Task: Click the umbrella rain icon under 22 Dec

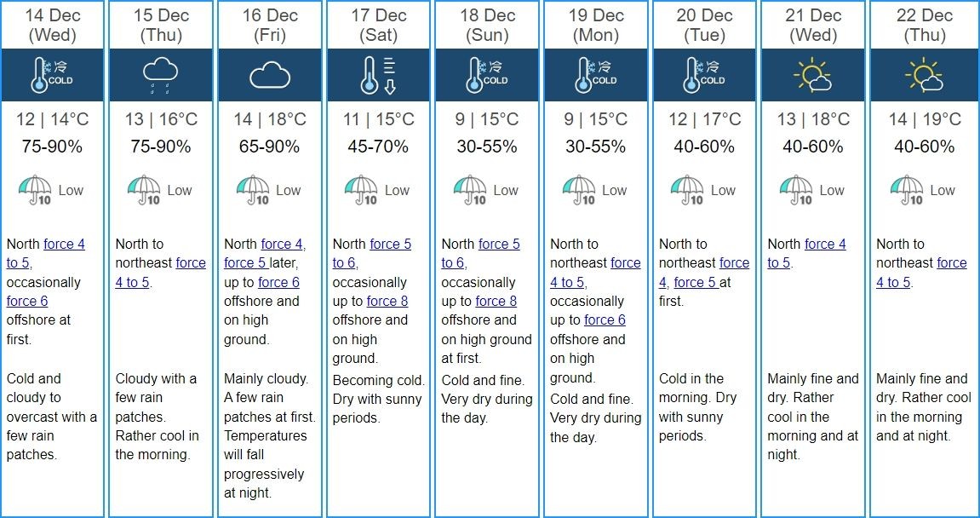Action: point(907,191)
